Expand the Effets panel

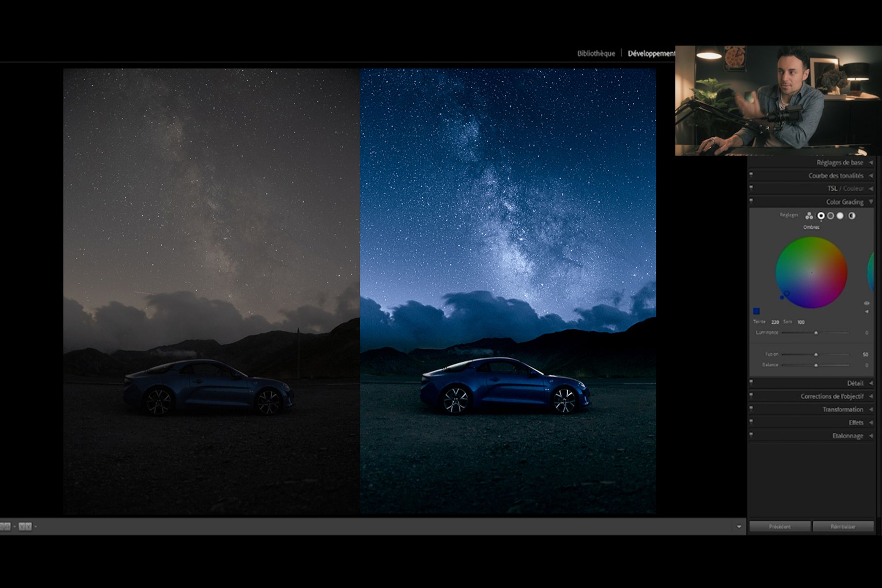[x=871, y=423]
